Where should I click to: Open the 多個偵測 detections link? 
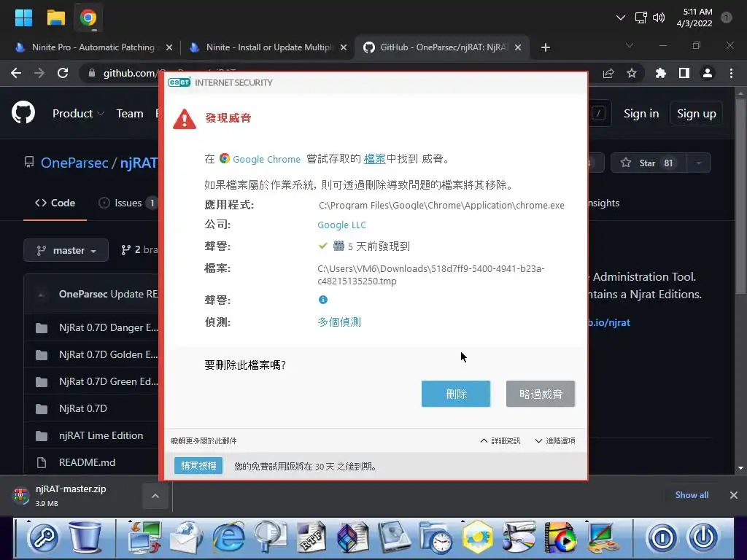[x=339, y=322]
